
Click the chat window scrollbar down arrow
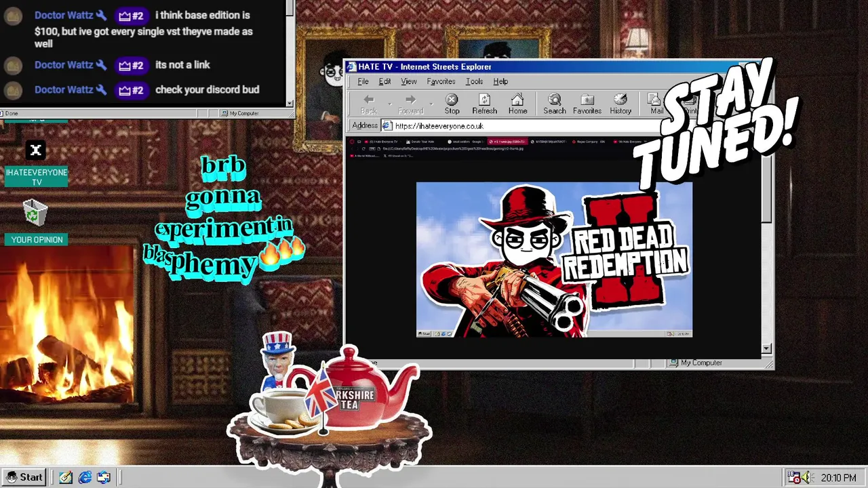pos(290,103)
